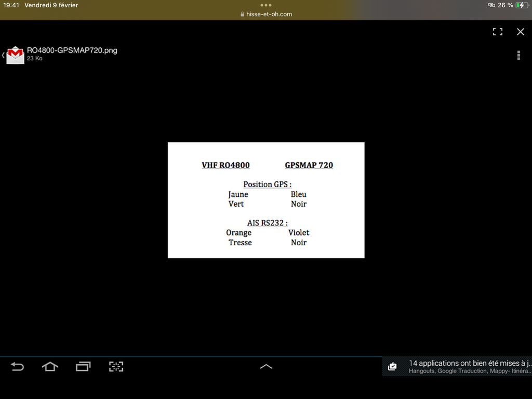532x399 pixels.
Task: Tap the 'Position GPS :' label
Action: click(268, 184)
